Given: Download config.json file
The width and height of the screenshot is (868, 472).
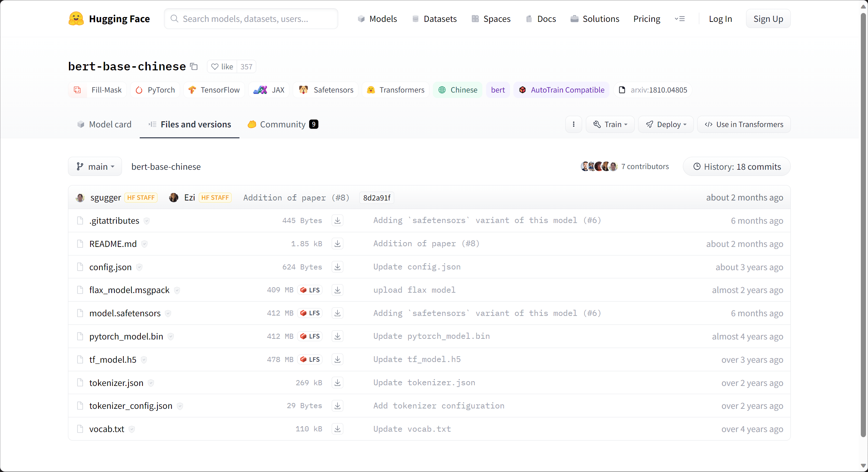Looking at the screenshot, I should 337,267.
